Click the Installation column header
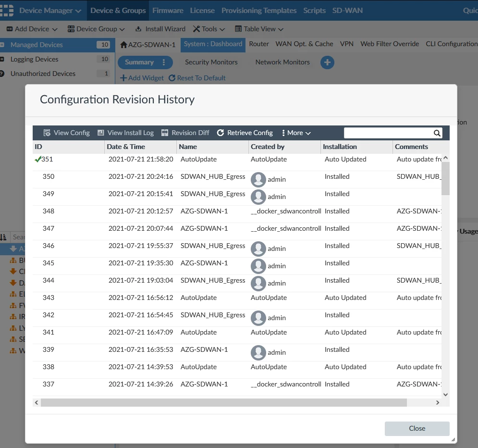This screenshot has height=448, width=478. [356, 147]
